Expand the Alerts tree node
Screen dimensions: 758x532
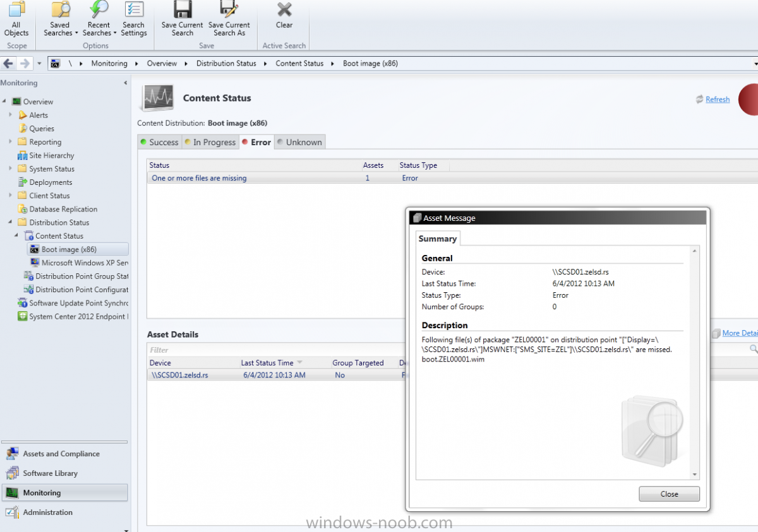tap(10, 115)
